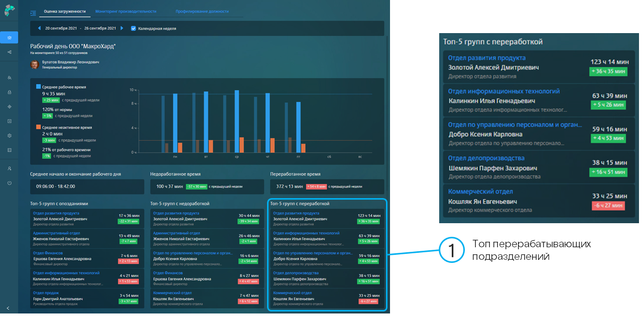Open the gear settings sidebar icon
The image size is (644, 322).
click(x=9, y=135)
